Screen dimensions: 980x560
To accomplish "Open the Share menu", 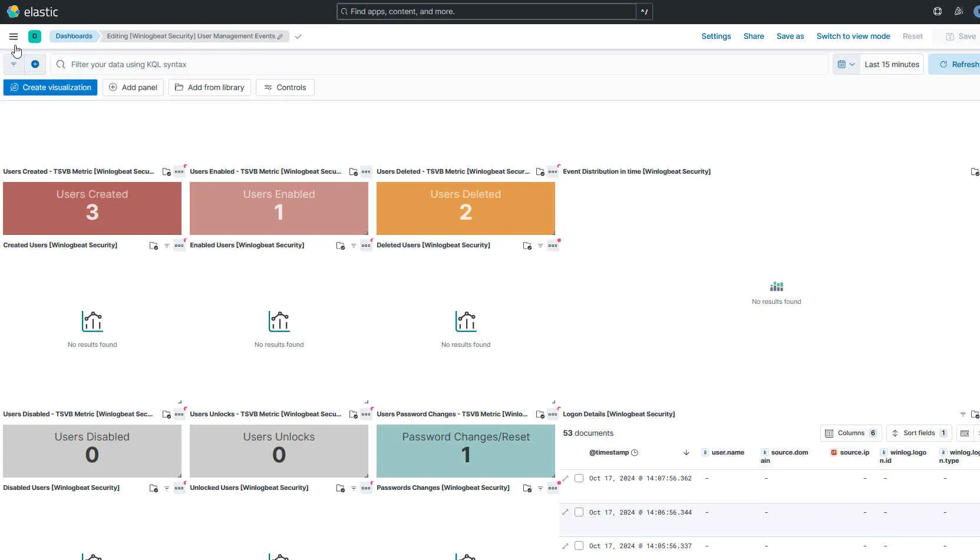I will click(x=754, y=37).
